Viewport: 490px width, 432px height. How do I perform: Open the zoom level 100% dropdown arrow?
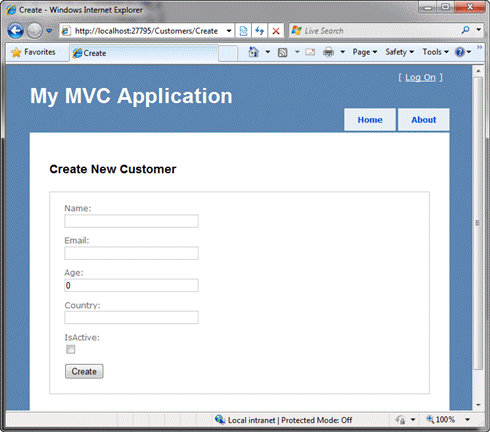(x=467, y=420)
